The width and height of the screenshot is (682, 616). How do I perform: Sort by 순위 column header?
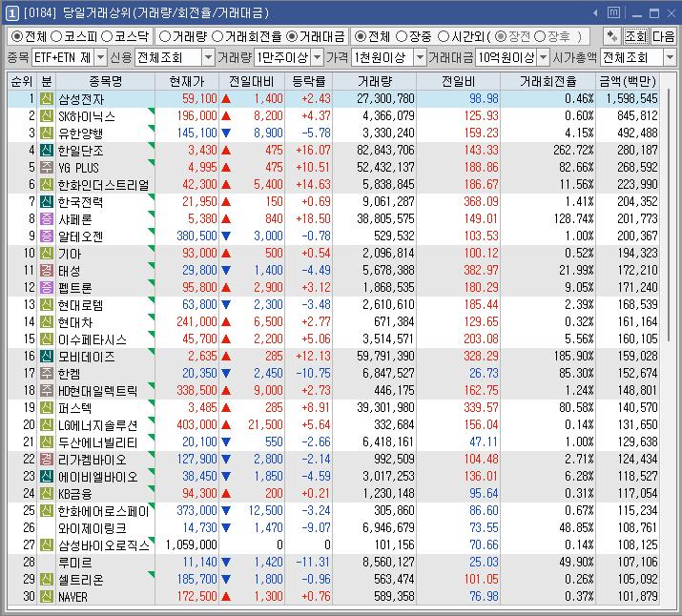point(22,81)
